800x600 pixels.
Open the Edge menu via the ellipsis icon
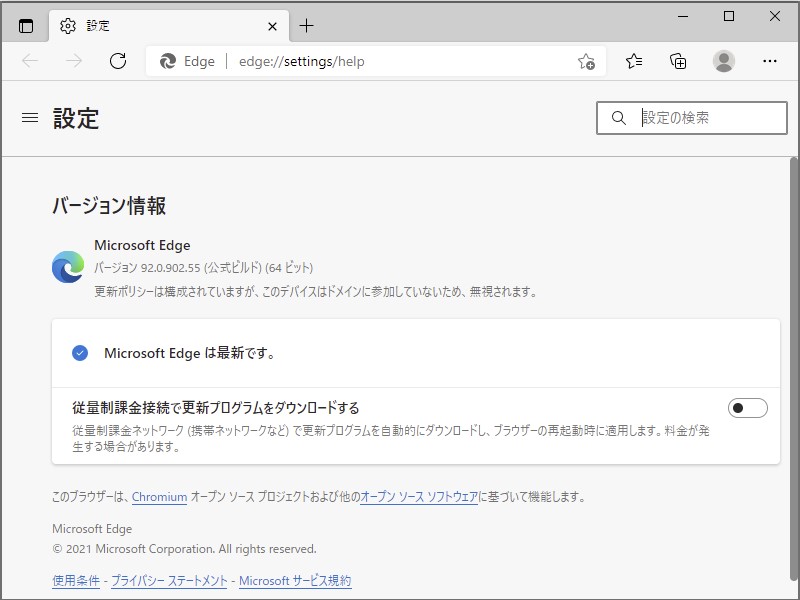pos(769,61)
